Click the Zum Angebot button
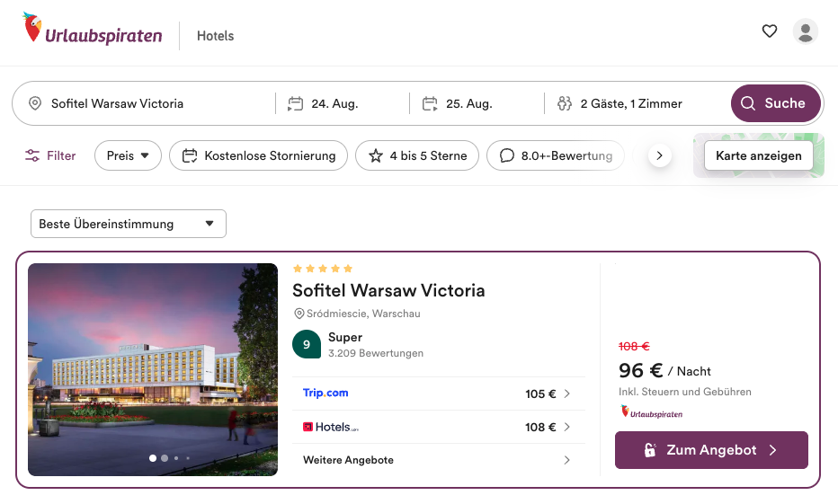The height and width of the screenshot is (504, 838). pyautogui.click(x=711, y=450)
